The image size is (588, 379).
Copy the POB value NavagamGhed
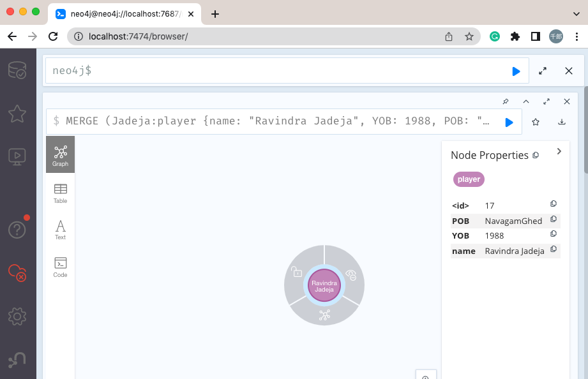(x=554, y=219)
